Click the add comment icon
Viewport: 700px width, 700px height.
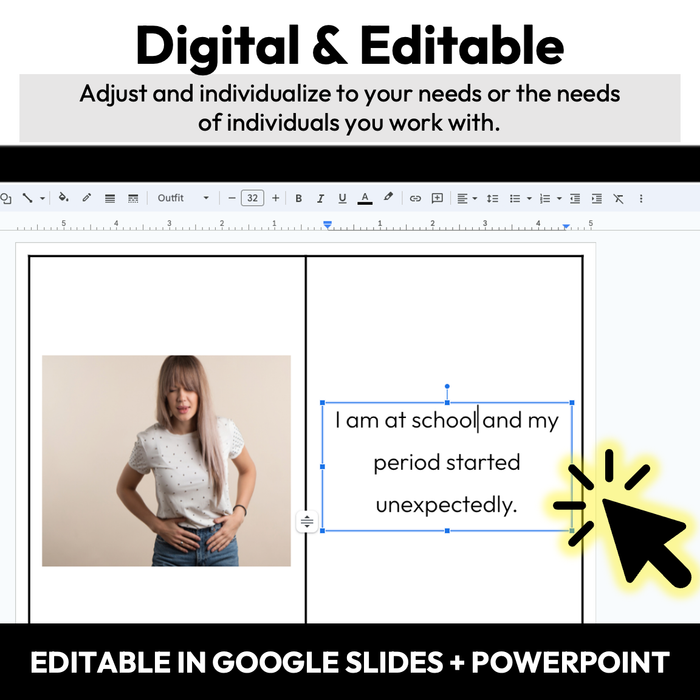coord(437,198)
